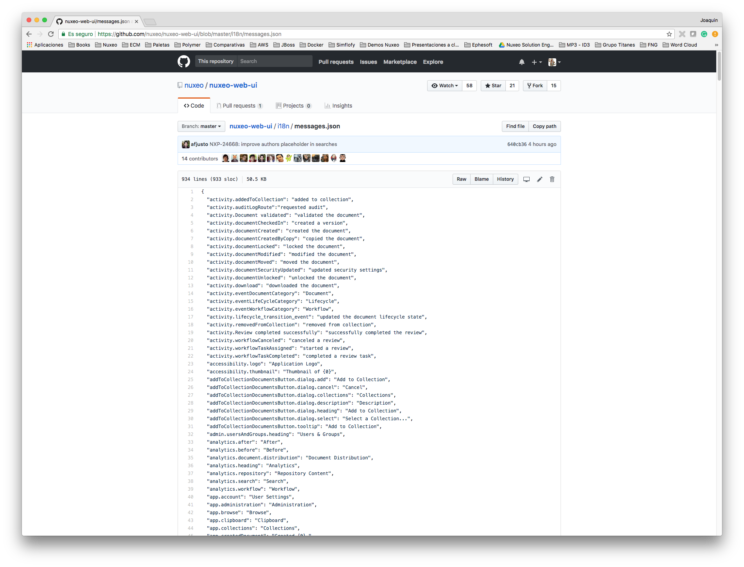This screenshot has height=567, width=744.
Task: Click nuxeo-web-ui repository title link
Action: click(233, 85)
